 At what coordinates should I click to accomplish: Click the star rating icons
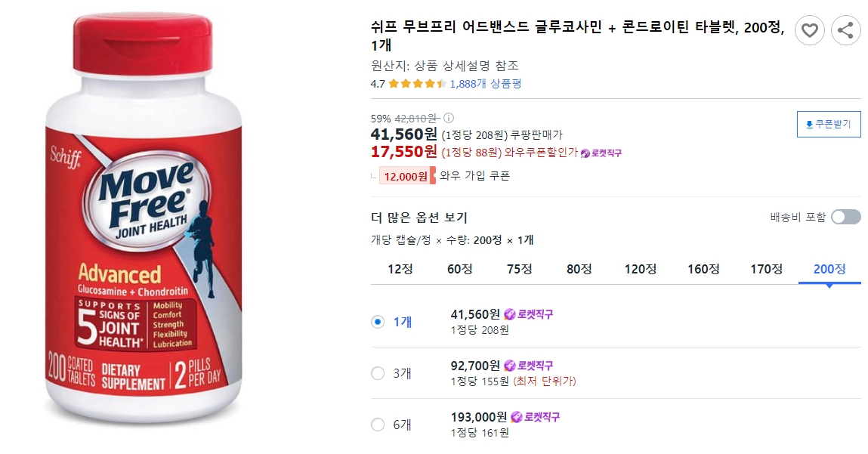(417, 85)
